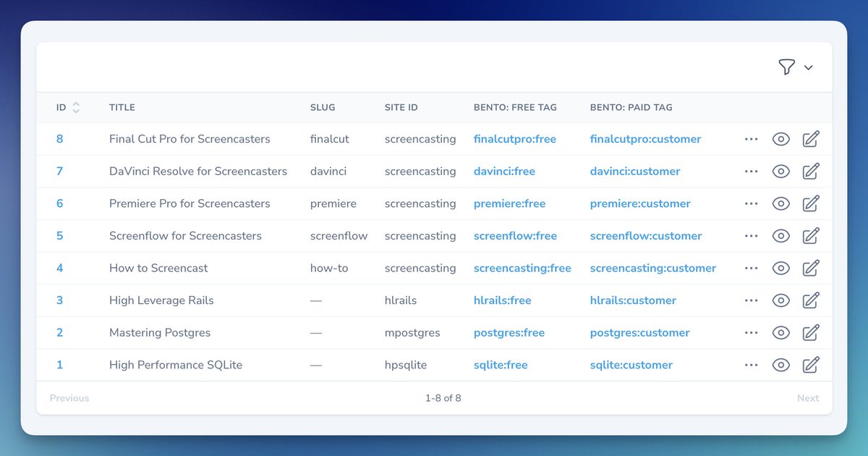
Task: Open actions menu for Mastering Postgres row
Action: click(x=751, y=333)
